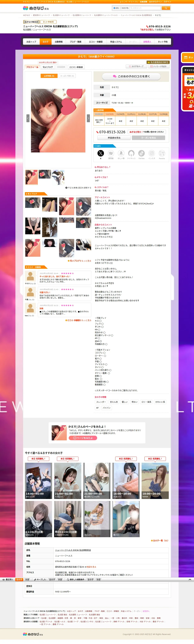Screen dimensions: 194x644
Task: Open the Fantia SNS icon
Action: (162, 153)
